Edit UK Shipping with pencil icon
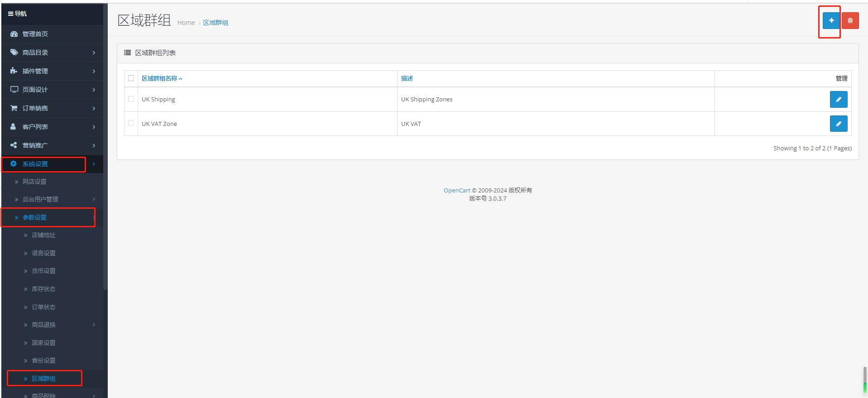This screenshot has width=868, height=398. coord(838,100)
